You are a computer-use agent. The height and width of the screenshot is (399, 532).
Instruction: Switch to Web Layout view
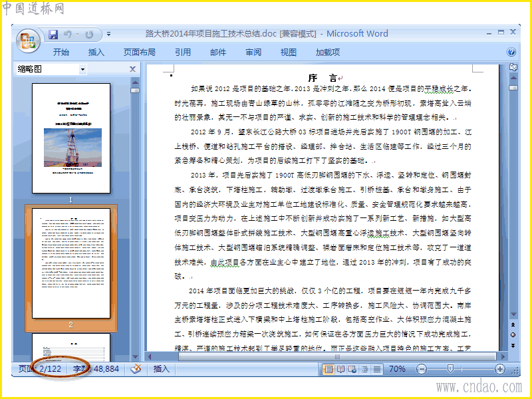[x=352, y=369]
